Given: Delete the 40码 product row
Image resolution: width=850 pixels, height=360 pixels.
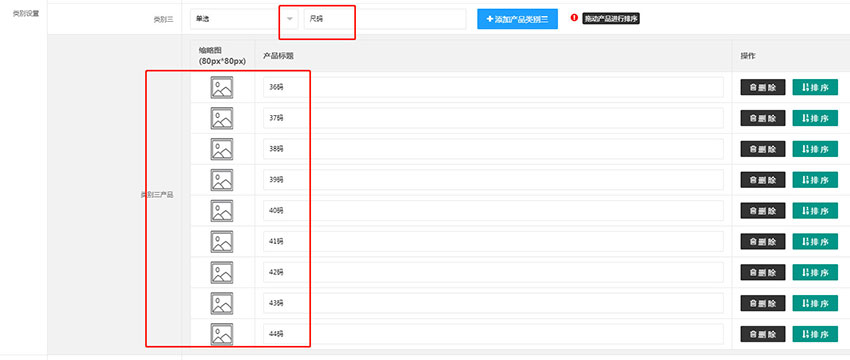Looking at the screenshot, I should point(763,211).
